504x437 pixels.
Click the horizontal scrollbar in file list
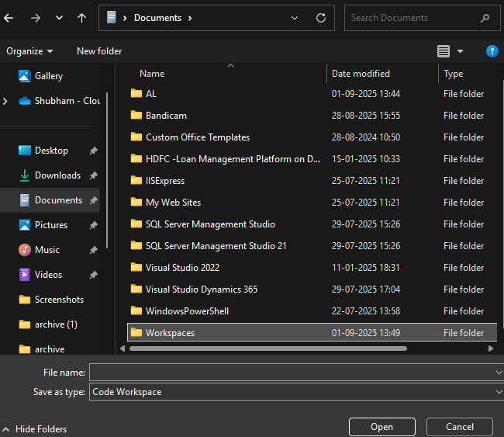(x=268, y=349)
